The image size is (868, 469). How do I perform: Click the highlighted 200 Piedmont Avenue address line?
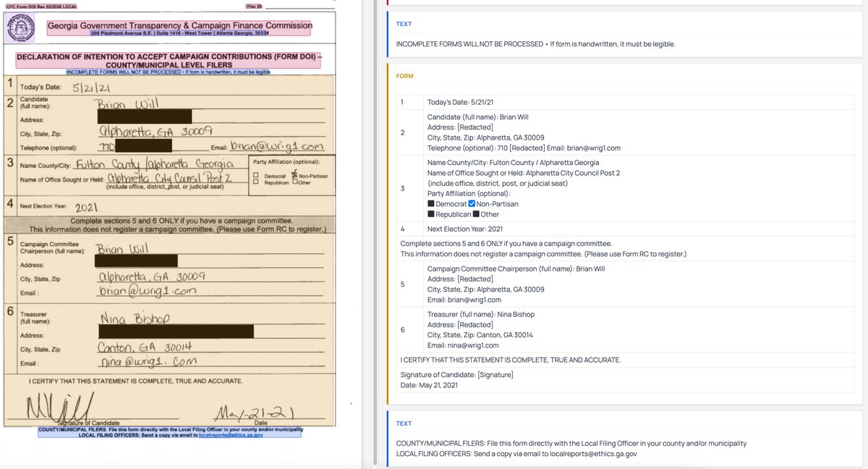tap(179, 33)
